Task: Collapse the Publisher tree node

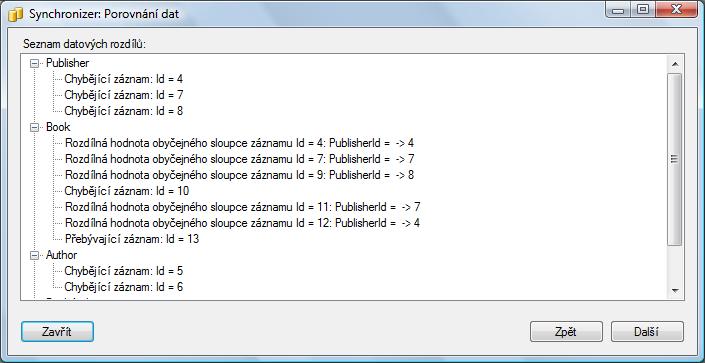Action: point(34,63)
